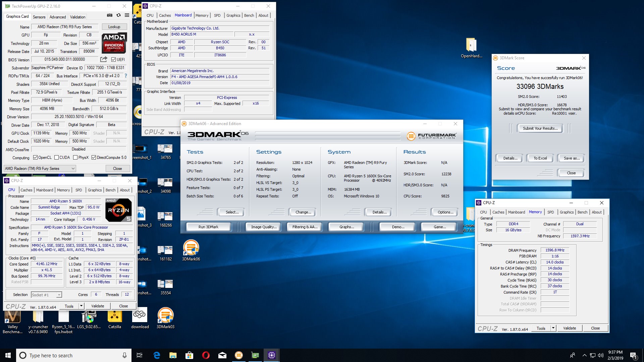
Task: Switch to CPU-Z in the taskbar
Action: point(272,355)
